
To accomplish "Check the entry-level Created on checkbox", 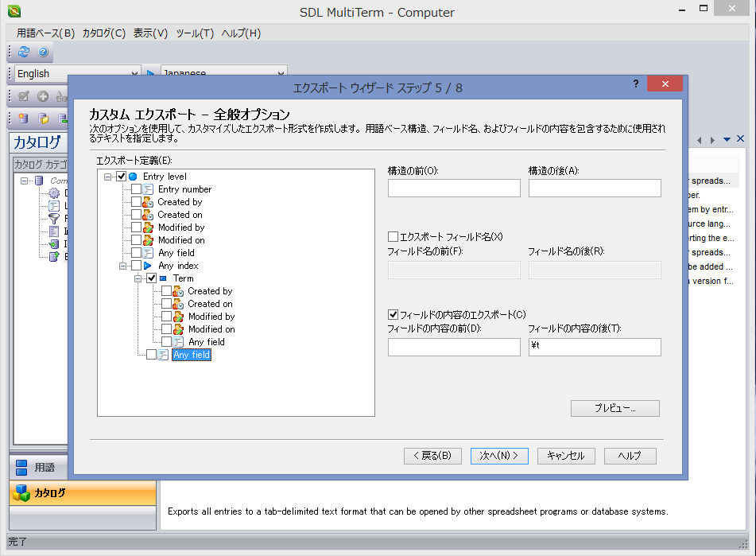I will [x=137, y=215].
